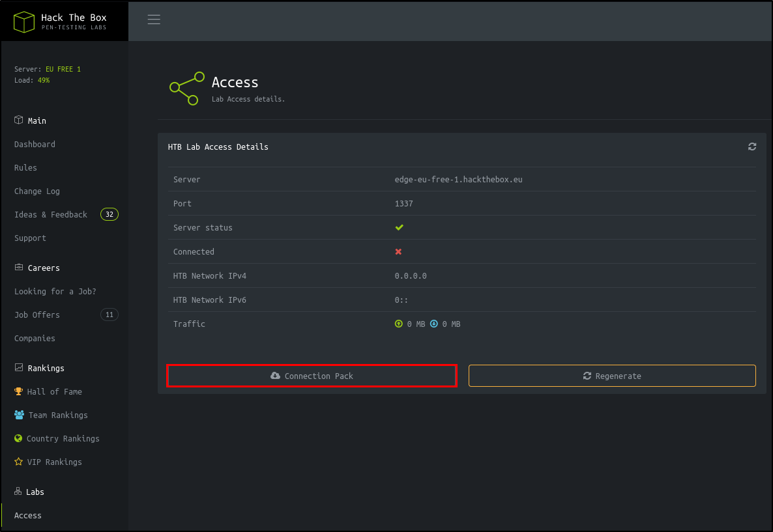Open Hall of Fame rankings
Image resolution: width=773 pixels, height=532 pixels.
pos(54,391)
